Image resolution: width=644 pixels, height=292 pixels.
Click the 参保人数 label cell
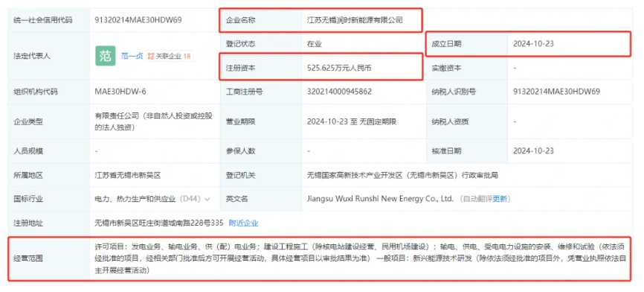point(261,151)
